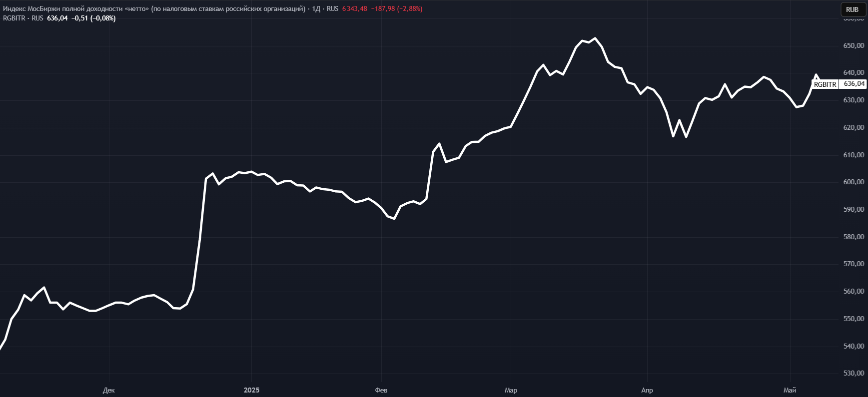Click the Май label on time axis

click(790, 390)
